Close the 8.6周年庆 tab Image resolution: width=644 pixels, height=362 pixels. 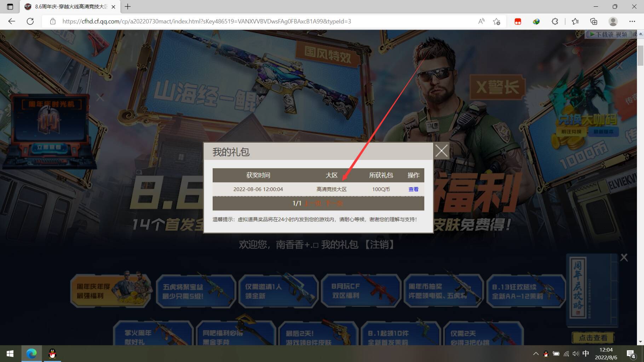point(113,7)
